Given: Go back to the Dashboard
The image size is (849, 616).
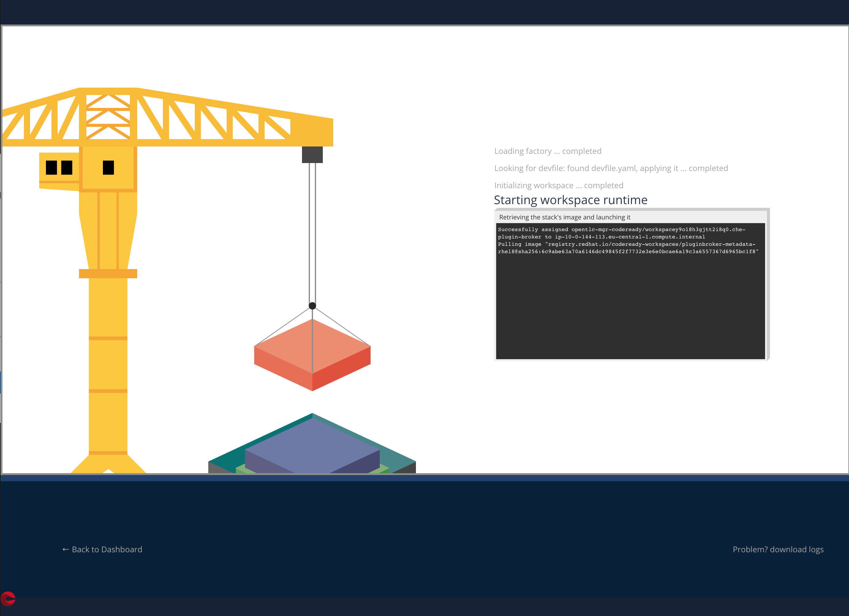Looking at the screenshot, I should click(107, 549).
